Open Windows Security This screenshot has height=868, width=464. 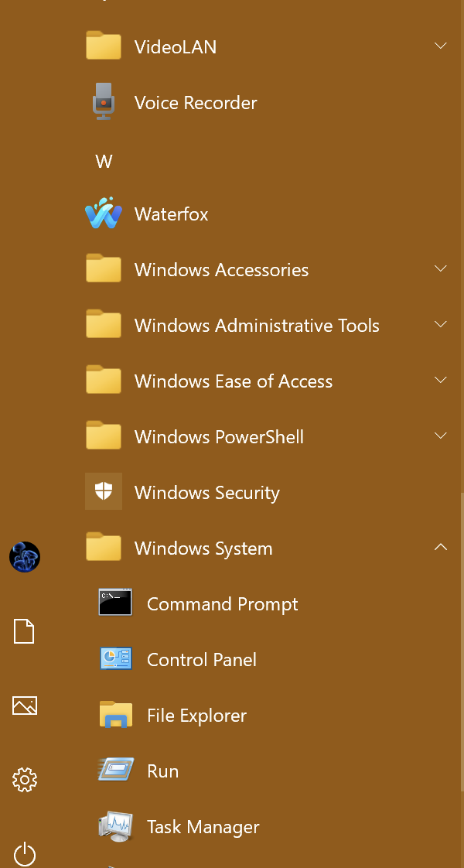tap(206, 492)
